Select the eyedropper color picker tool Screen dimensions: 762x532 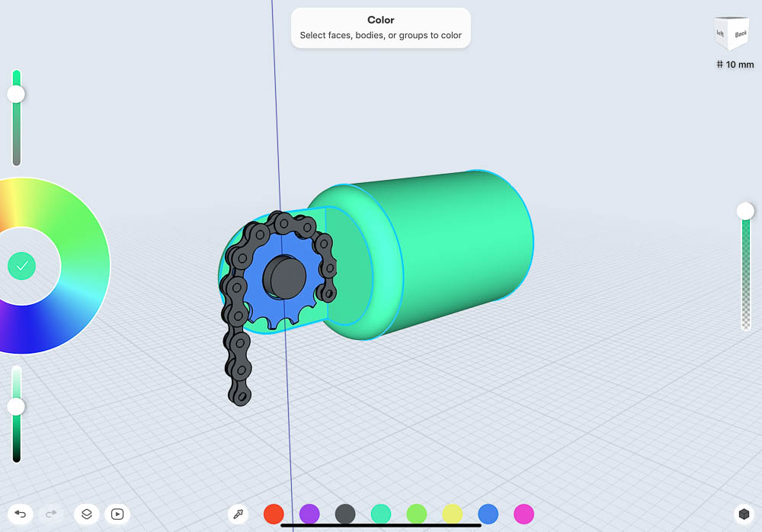[x=238, y=514]
